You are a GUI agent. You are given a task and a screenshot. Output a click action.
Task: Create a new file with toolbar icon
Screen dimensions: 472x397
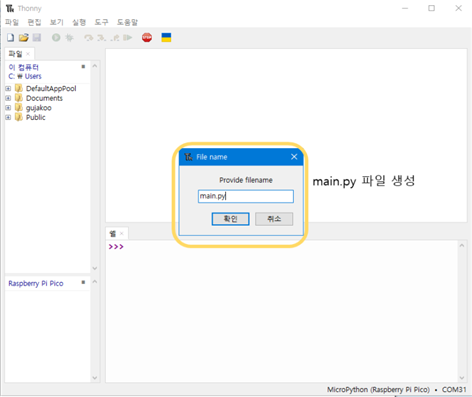click(10, 38)
